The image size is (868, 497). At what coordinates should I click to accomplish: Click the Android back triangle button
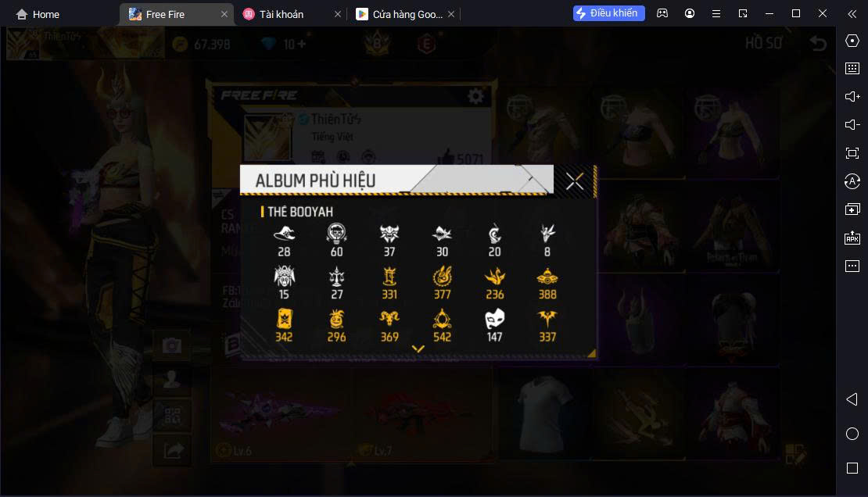pos(852,399)
